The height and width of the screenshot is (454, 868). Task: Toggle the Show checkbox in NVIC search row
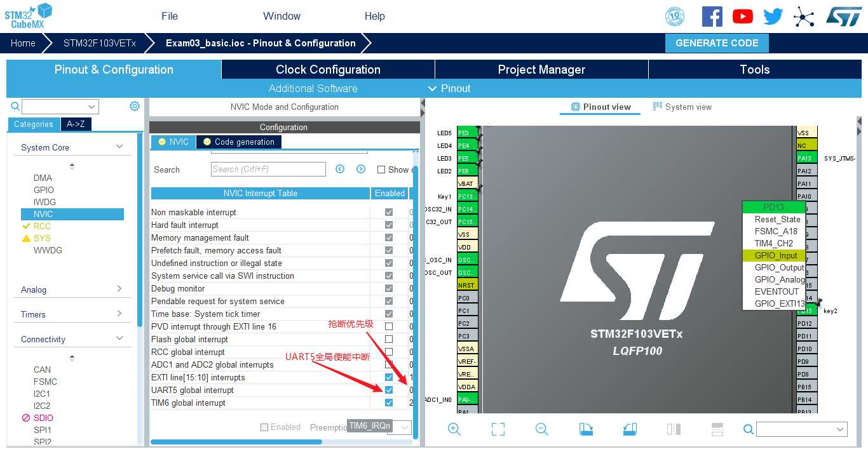(381, 170)
